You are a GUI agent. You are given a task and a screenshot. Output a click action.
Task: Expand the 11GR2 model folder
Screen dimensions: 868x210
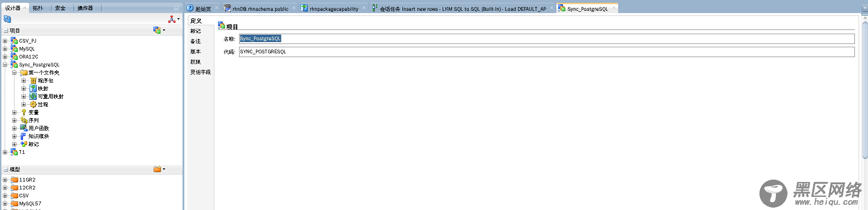(x=5, y=180)
